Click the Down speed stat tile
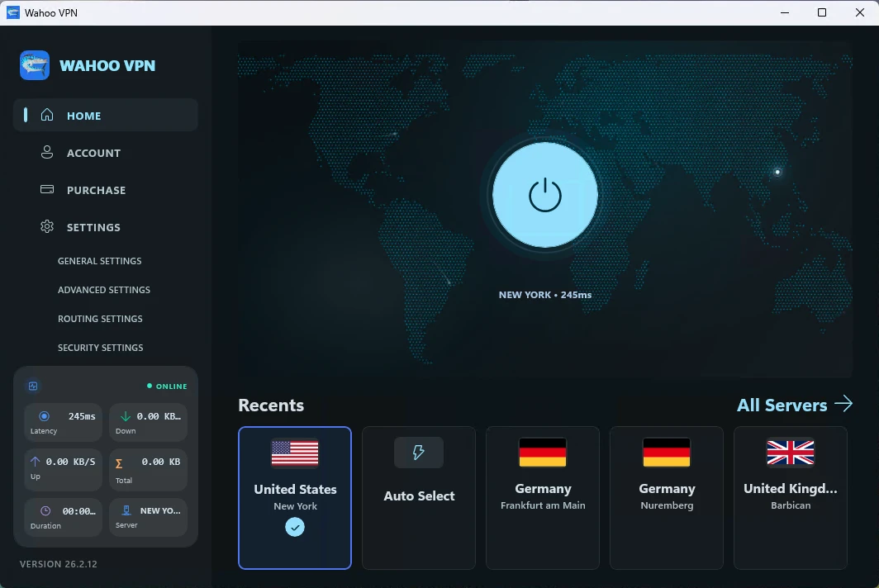Viewport: 879px width, 588px height. click(x=148, y=422)
